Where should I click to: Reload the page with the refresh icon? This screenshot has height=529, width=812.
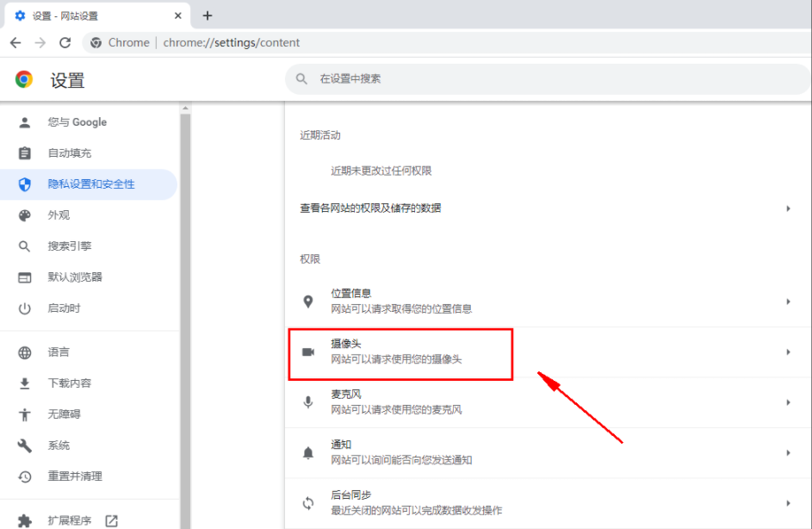pyautogui.click(x=65, y=42)
